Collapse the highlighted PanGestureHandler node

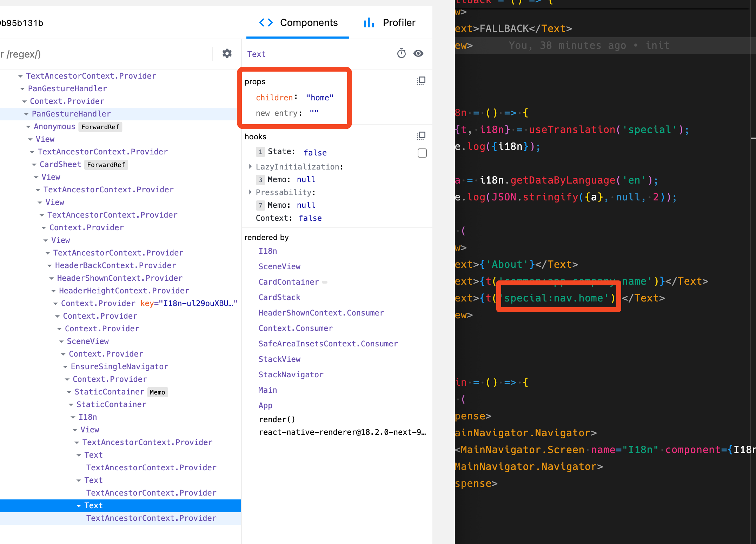tap(26, 114)
